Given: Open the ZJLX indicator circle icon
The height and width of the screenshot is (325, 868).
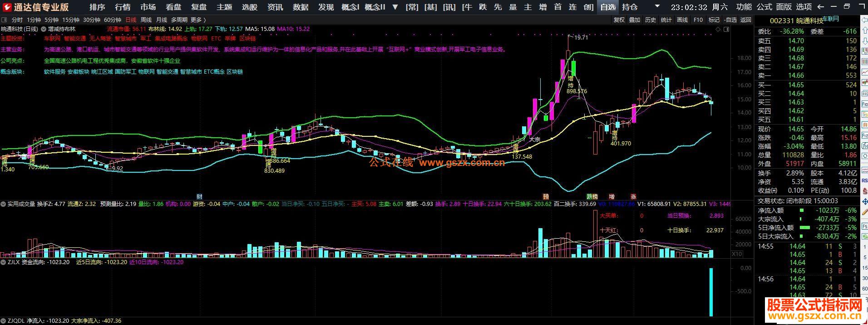Looking at the screenshot, I should click(4, 262).
